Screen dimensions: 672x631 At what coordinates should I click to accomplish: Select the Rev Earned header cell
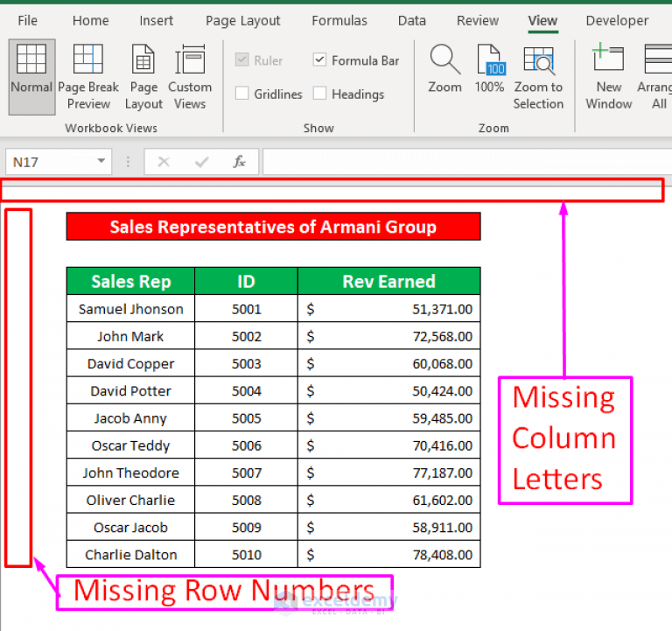pos(388,281)
